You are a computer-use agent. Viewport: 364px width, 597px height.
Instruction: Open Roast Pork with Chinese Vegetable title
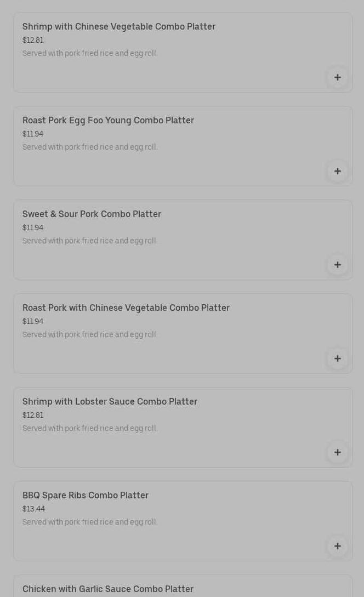[126, 308]
